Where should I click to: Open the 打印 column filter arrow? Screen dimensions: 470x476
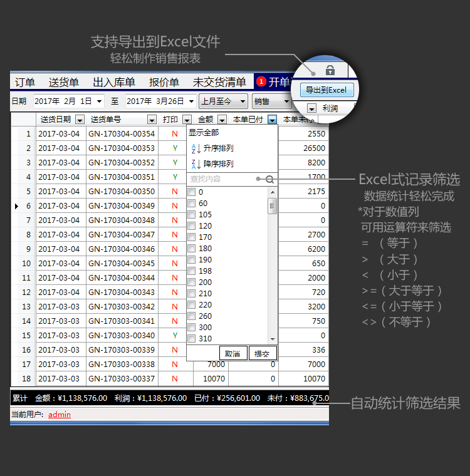point(187,120)
